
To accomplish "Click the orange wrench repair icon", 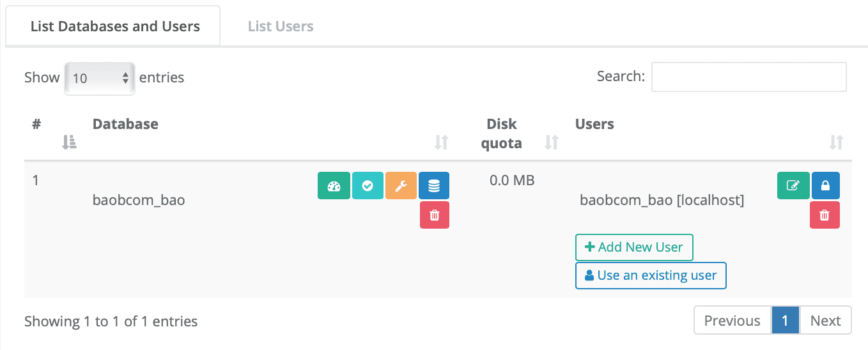I will pyautogui.click(x=401, y=186).
